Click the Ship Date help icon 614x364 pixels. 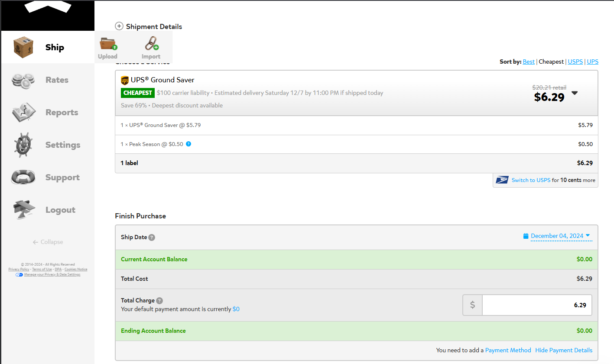point(152,237)
